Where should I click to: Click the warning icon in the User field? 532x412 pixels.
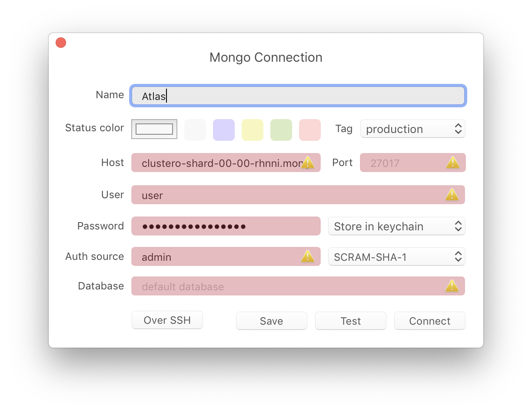[x=452, y=195]
